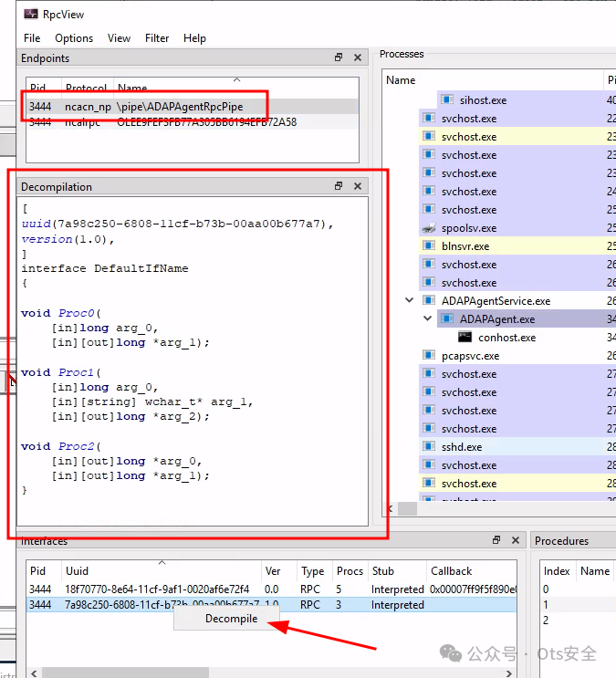
Task: Click the ADAPAgent.exe process icon
Action: tap(447, 318)
